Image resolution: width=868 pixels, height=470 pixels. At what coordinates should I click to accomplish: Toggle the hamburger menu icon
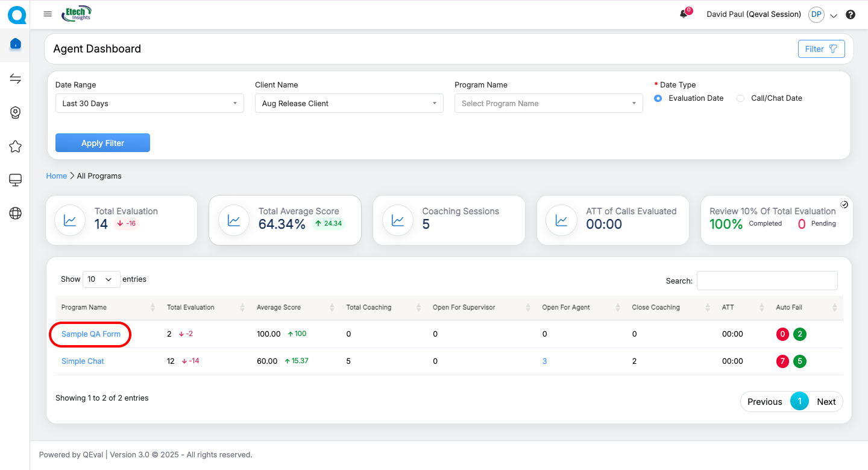click(48, 14)
